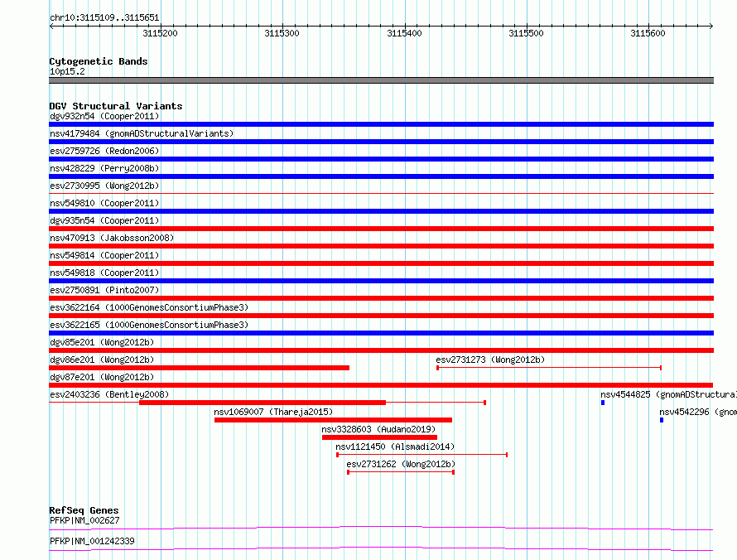
Task: Select the red bar under nsv470913
Action: (381, 246)
